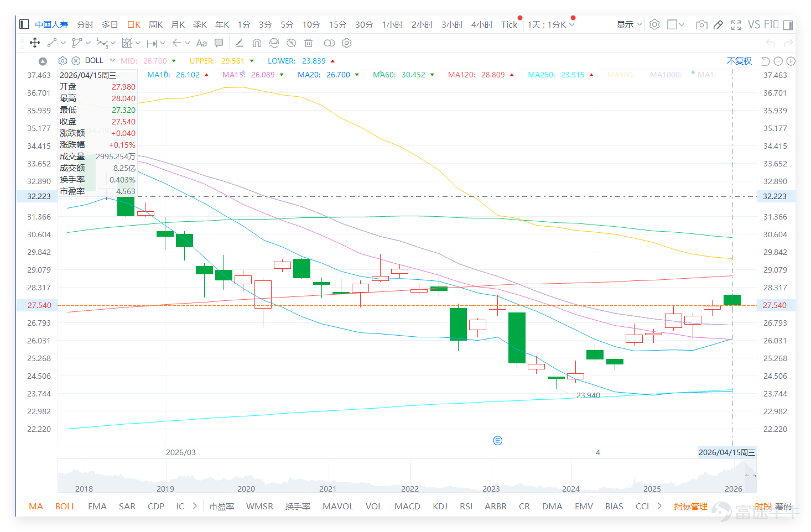This screenshot has width=811, height=532.
Task: Open the 显示 display dropdown
Action: pyautogui.click(x=630, y=24)
